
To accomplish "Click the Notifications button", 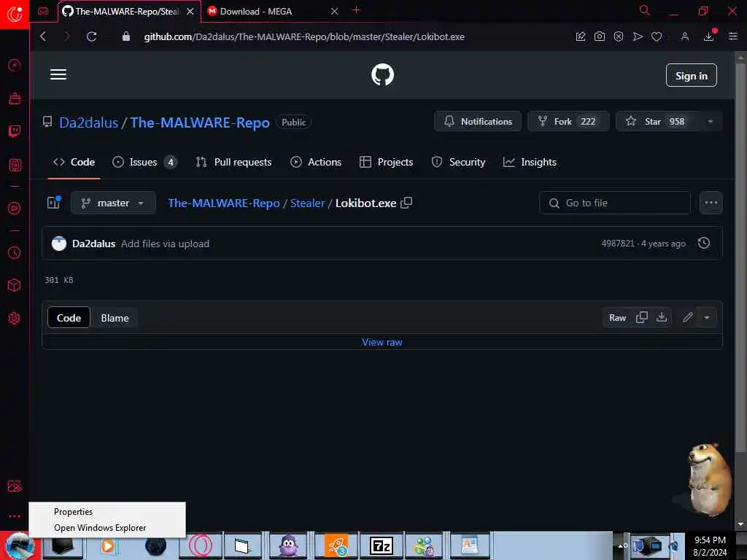I will tap(478, 122).
